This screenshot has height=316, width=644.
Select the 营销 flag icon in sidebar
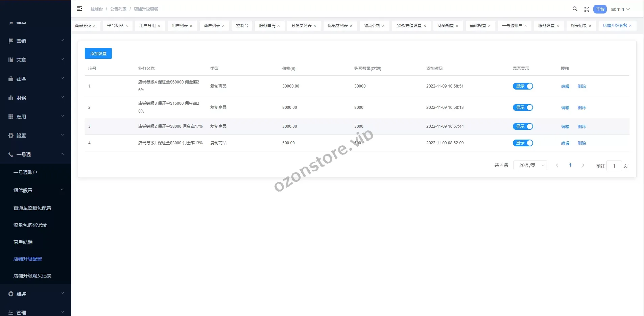click(11, 41)
